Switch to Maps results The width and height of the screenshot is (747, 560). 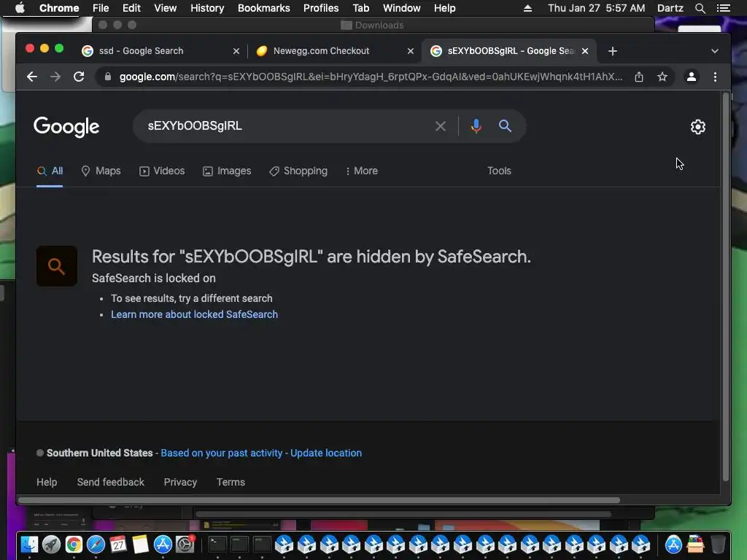101,171
